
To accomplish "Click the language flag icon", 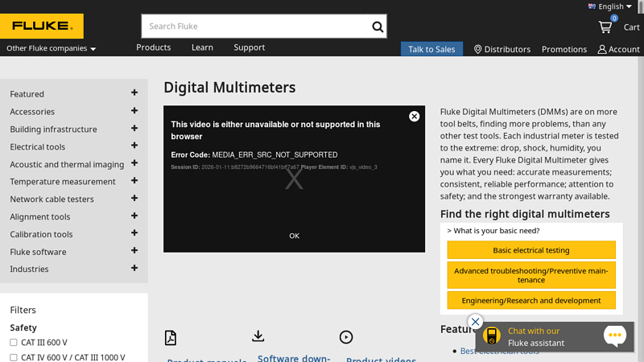I will (592, 6).
